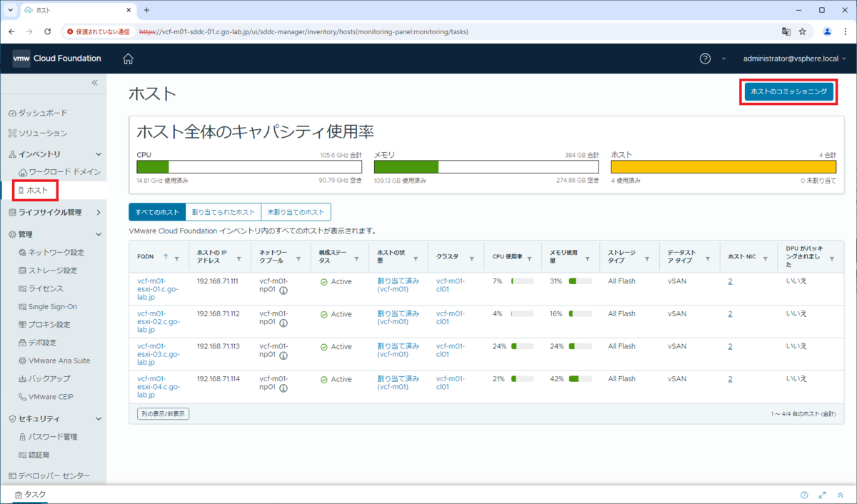
Task: Collapse the セキュリティ section
Action: click(99, 419)
